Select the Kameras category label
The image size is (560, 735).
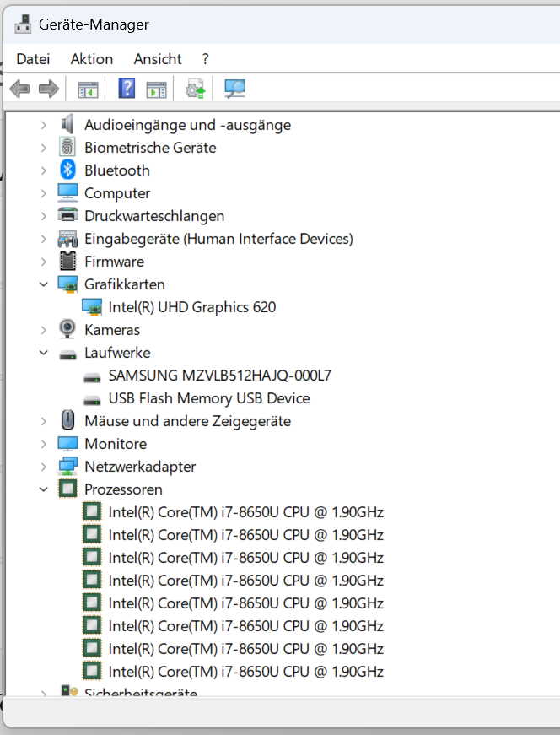112,330
